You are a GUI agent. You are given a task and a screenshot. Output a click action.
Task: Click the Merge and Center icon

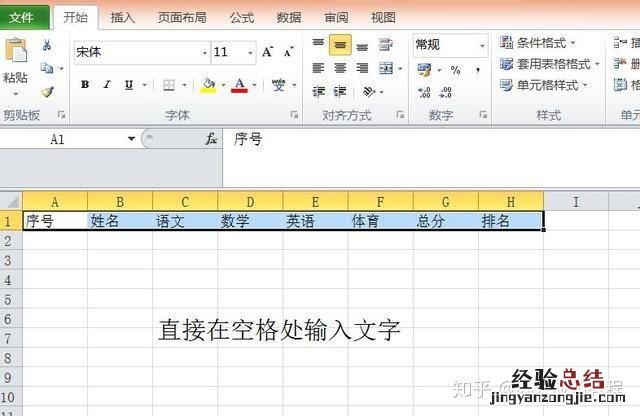(385, 68)
